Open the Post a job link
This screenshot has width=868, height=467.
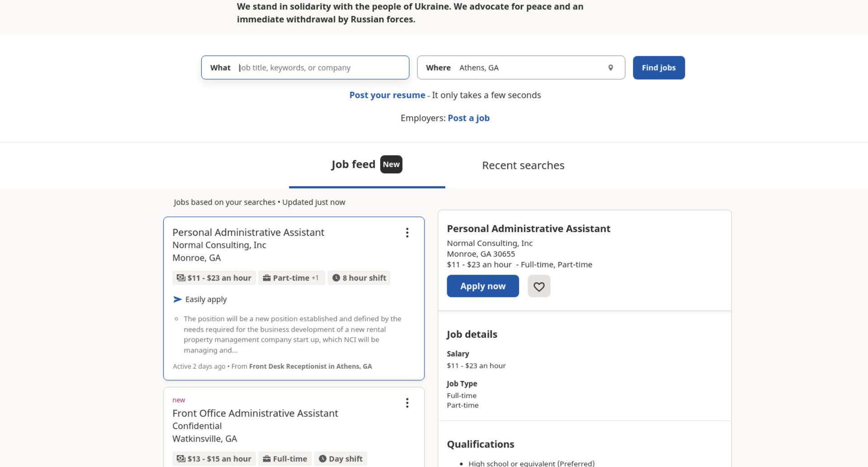tap(469, 118)
